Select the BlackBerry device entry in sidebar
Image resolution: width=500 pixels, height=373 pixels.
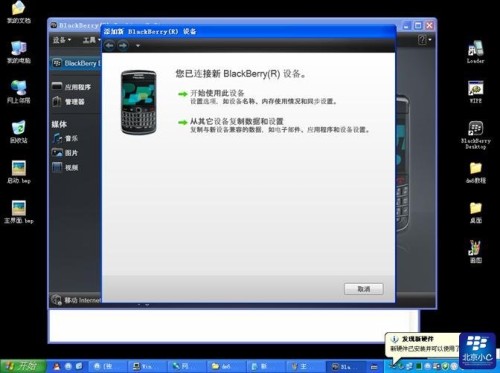tap(77, 63)
